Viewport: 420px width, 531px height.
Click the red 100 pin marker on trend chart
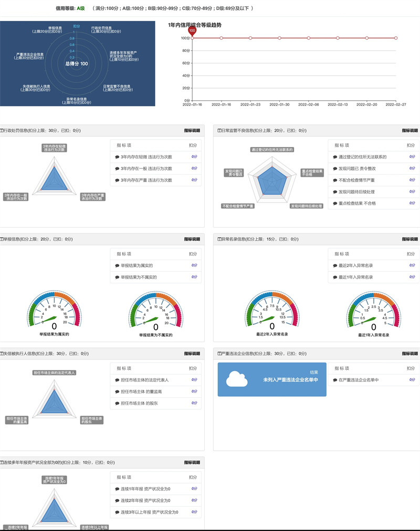click(x=192, y=31)
